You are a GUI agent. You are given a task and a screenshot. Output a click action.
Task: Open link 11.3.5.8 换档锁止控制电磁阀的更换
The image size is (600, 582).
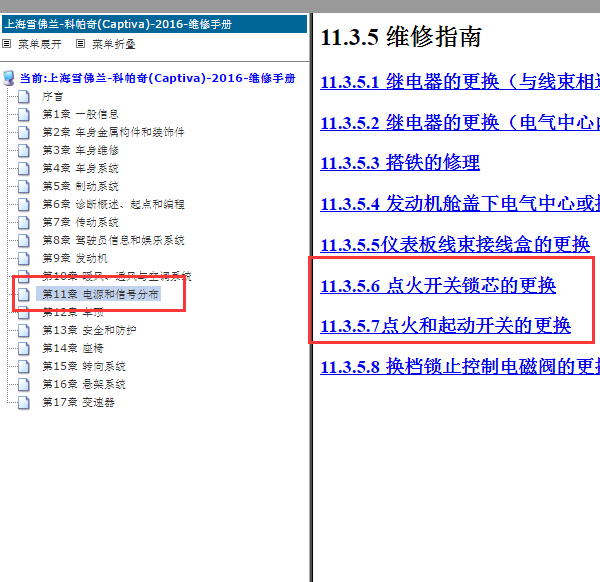pos(460,367)
